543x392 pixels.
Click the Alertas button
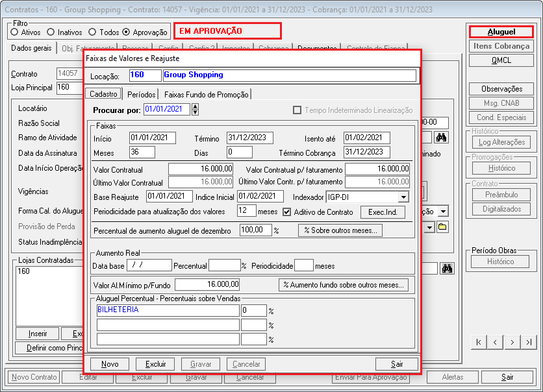coord(452,377)
